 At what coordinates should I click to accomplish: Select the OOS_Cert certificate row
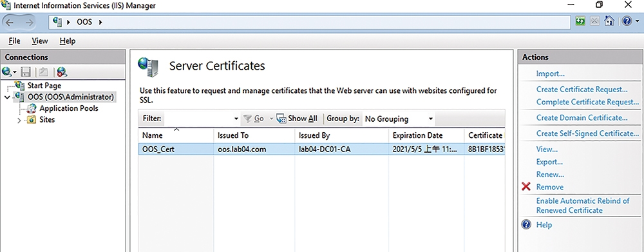[x=321, y=150]
